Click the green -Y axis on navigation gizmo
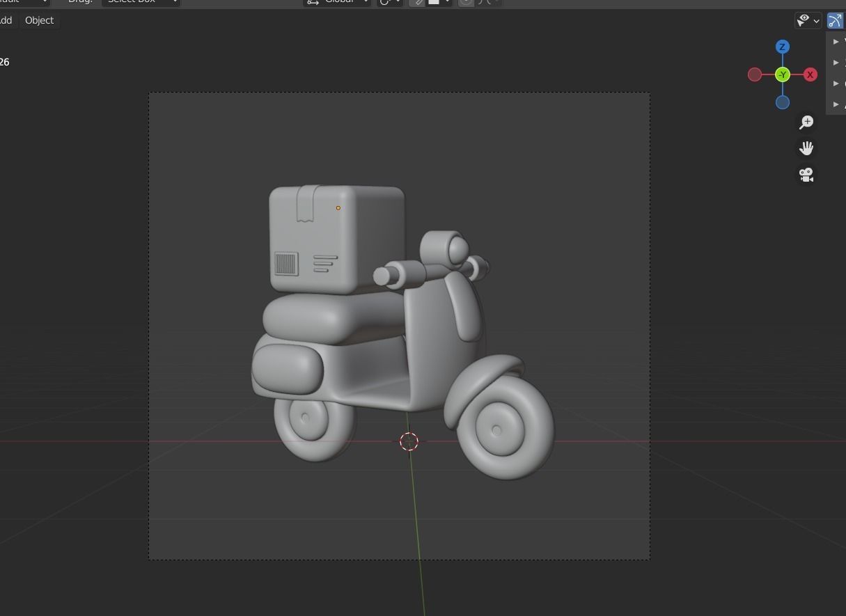The width and height of the screenshot is (846, 616). (783, 74)
